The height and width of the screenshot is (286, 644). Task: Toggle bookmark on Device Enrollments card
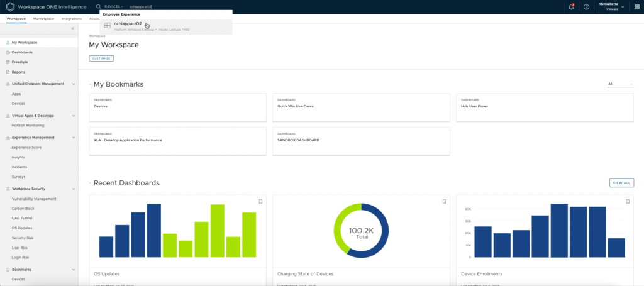pyautogui.click(x=628, y=202)
